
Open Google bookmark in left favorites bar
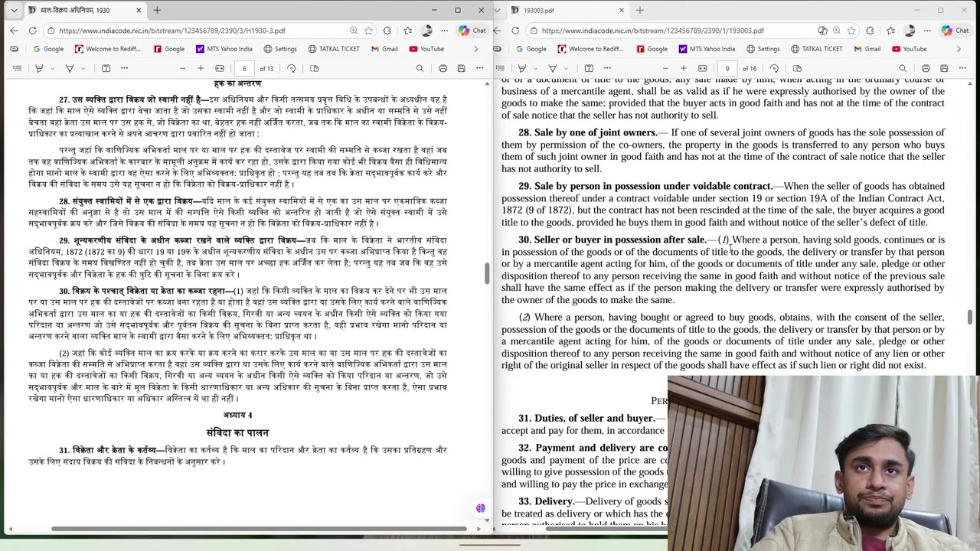[47, 49]
